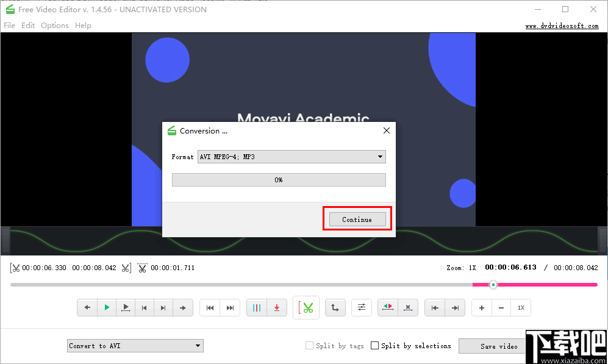Toggle the invert selection marker icon
Viewport: 608px width, 364px height.
(x=388, y=307)
